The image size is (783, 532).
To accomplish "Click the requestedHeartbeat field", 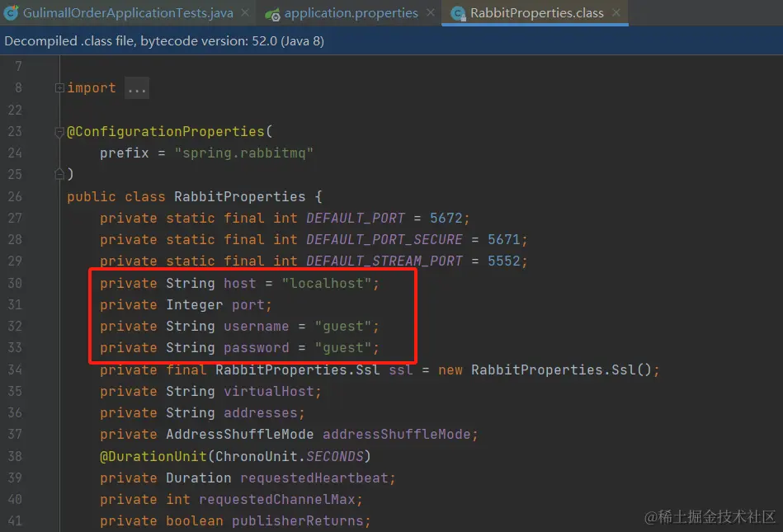I will [314, 478].
